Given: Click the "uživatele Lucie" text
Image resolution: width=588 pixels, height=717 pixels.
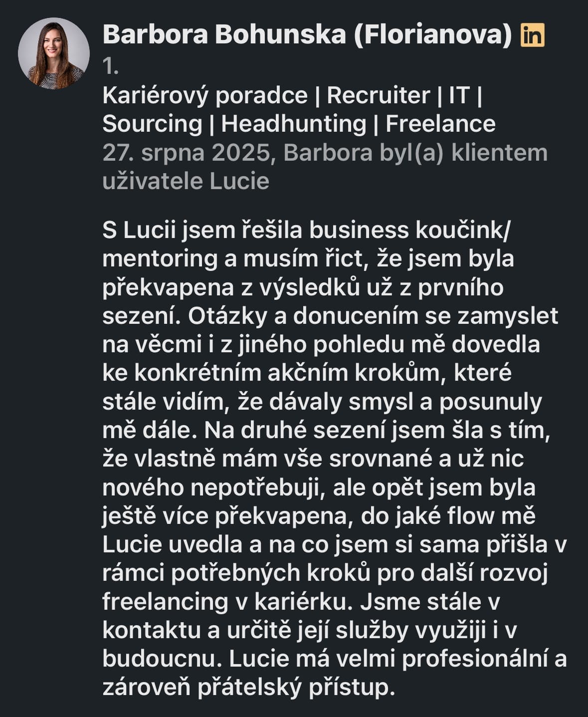Looking at the screenshot, I should click(186, 181).
